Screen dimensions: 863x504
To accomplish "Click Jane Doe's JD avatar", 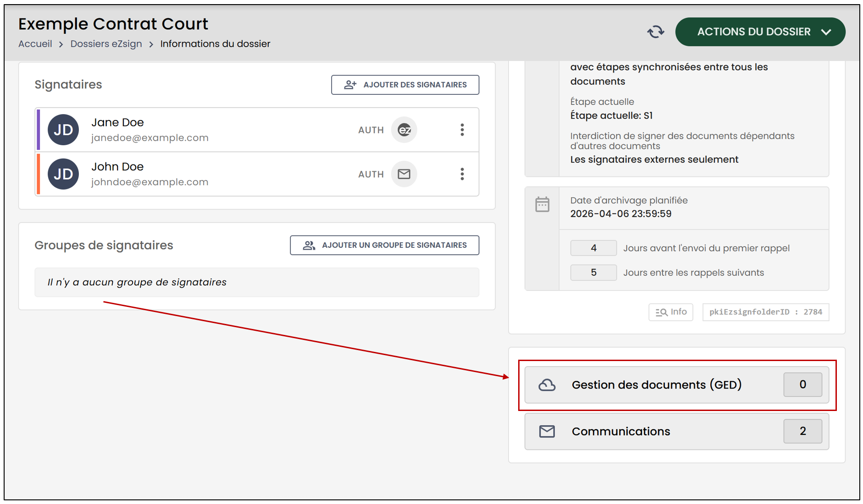I will coord(63,130).
